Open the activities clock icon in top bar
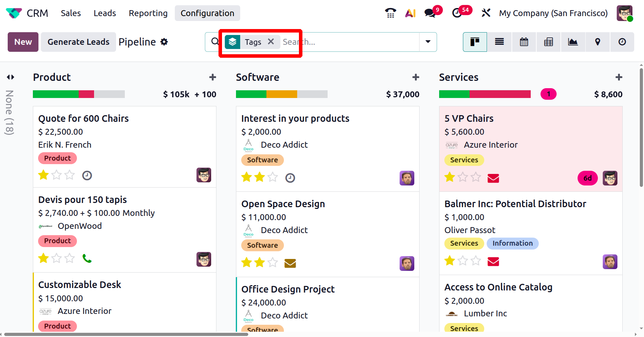This screenshot has height=337, width=644. (457, 13)
